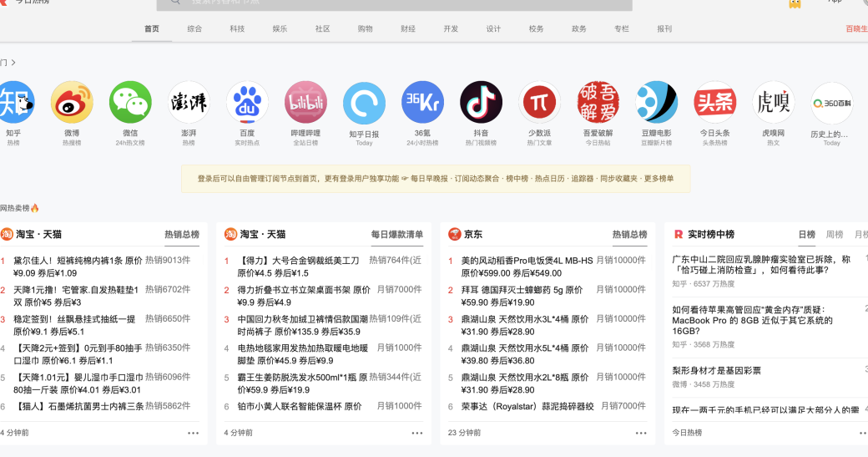Open 得力折叠书立书立架 listing
Image resolution: width=868 pixels, height=457 pixels.
tap(304, 296)
